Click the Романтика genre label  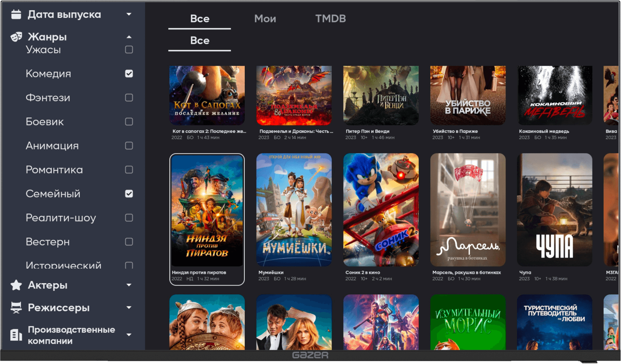point(54,170)
